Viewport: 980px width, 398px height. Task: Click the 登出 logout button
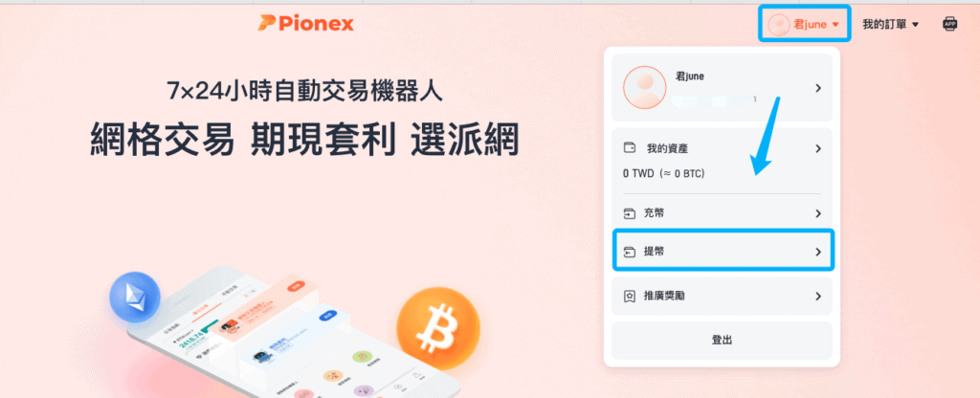[722, 340]
